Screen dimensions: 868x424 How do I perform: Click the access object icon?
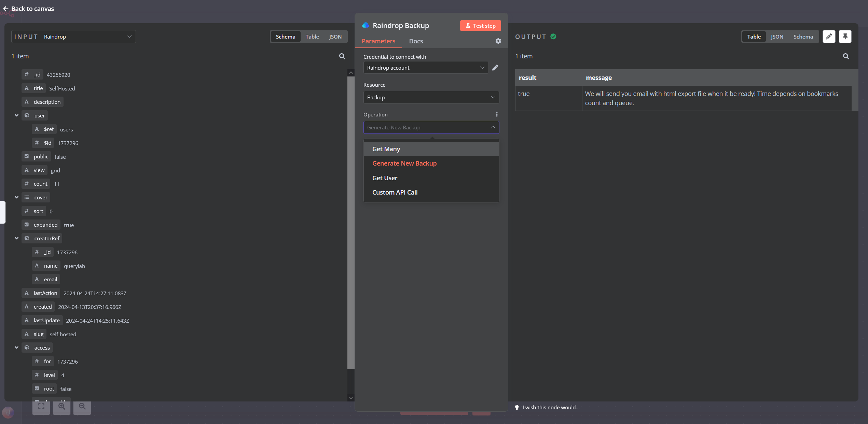[27, 348]
